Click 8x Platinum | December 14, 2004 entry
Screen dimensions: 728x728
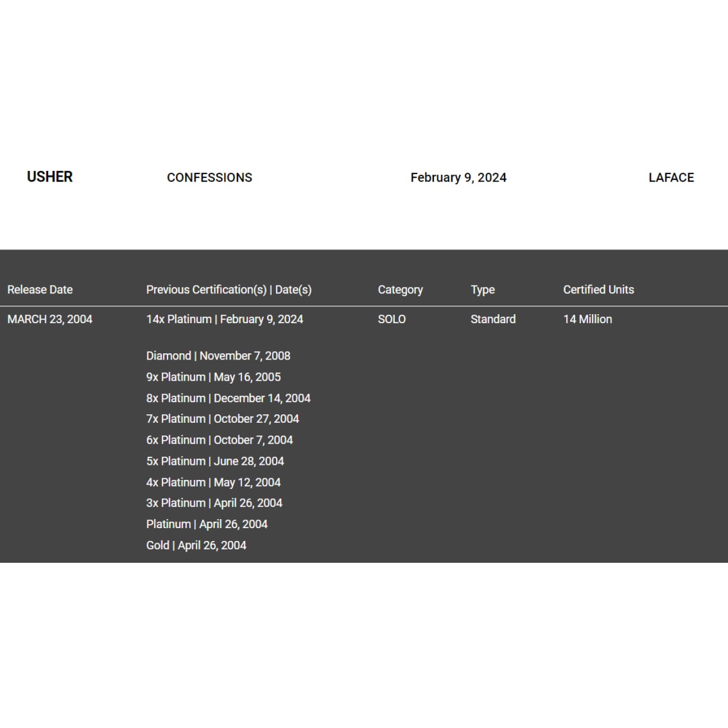[x=228, y=398]
